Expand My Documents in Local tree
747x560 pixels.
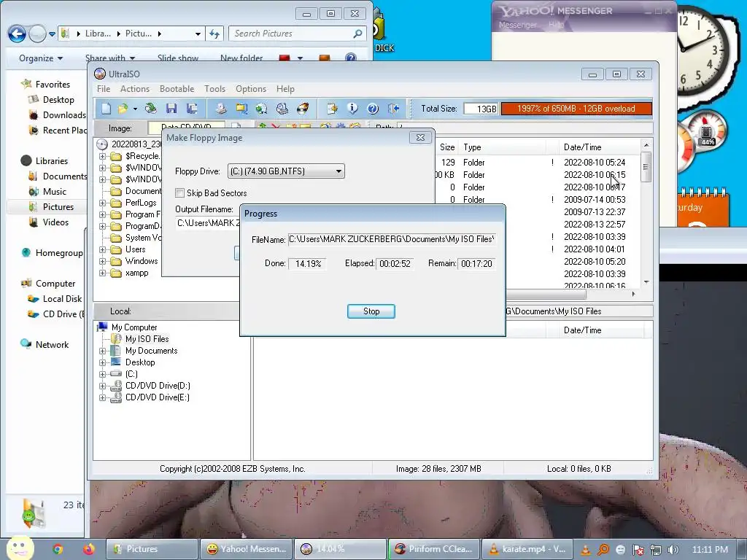pos(102,351)
